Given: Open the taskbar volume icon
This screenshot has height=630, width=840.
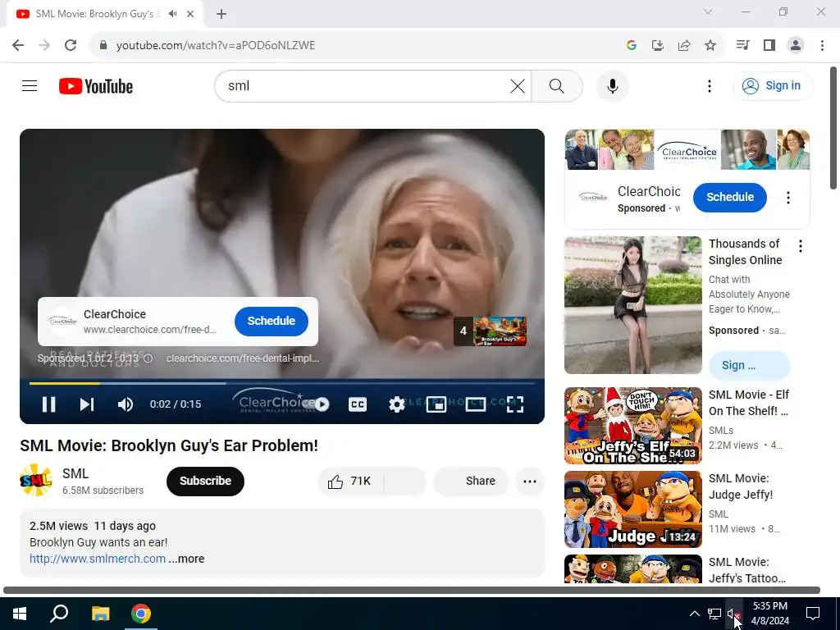Looking at the screenshot, I should (x=733, y=614).
